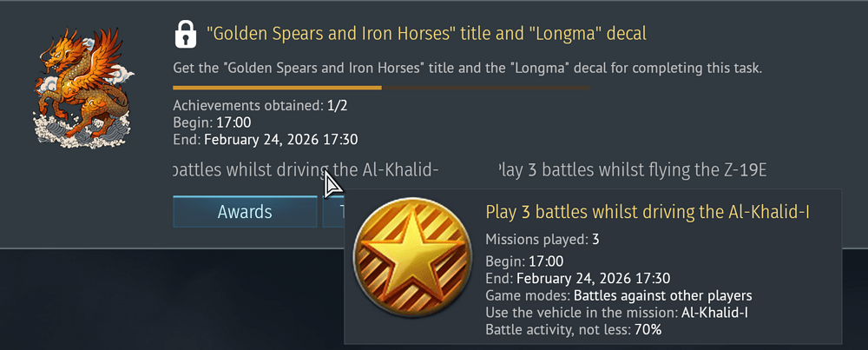Click the "Play 3 battles" tooltip heading
Screen dimensions: 868x350
[648, 213]
